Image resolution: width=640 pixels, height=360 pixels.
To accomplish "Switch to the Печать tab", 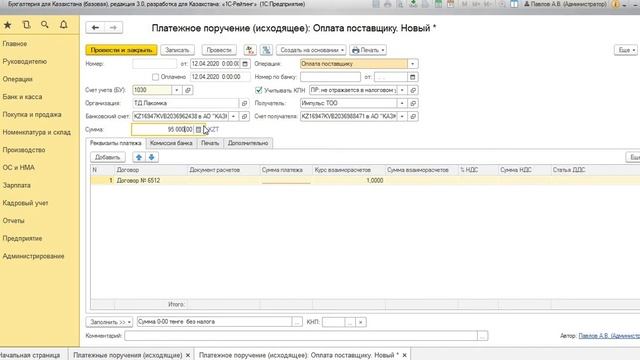I will coord(210,143).
